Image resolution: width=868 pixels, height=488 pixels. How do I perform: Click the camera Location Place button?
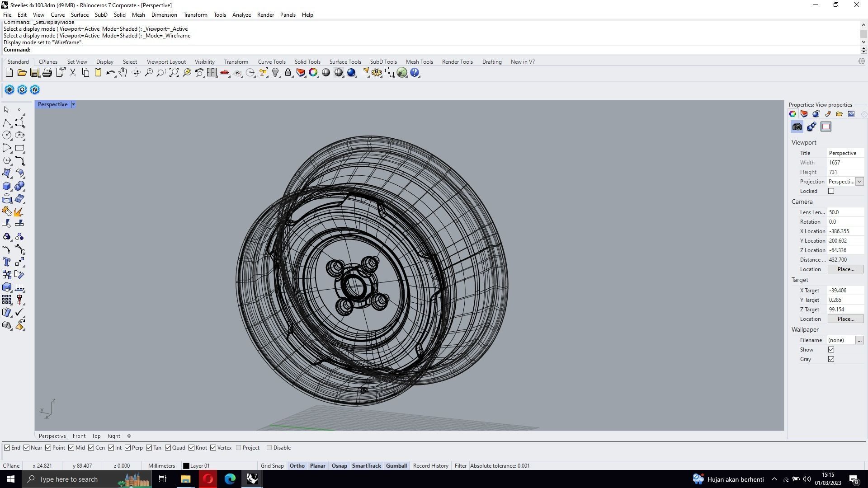[845, 269]
